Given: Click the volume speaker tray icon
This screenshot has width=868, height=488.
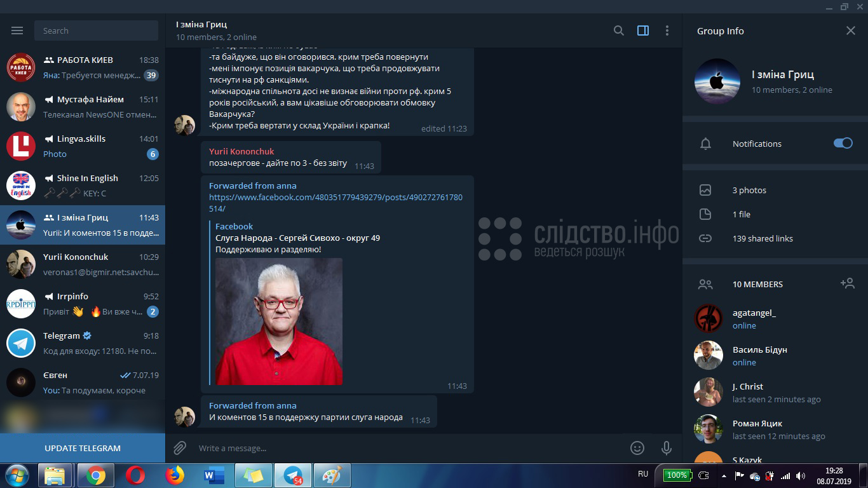Looking at the screenshot, I should 801,476.
